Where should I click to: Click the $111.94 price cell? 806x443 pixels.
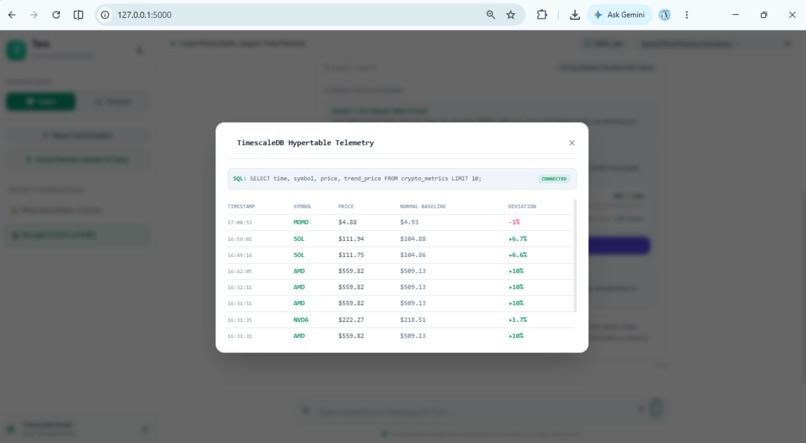[351, 238]
